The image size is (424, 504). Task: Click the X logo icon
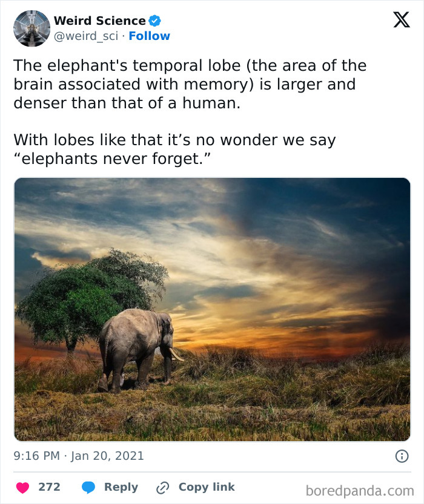pos(401,21)
